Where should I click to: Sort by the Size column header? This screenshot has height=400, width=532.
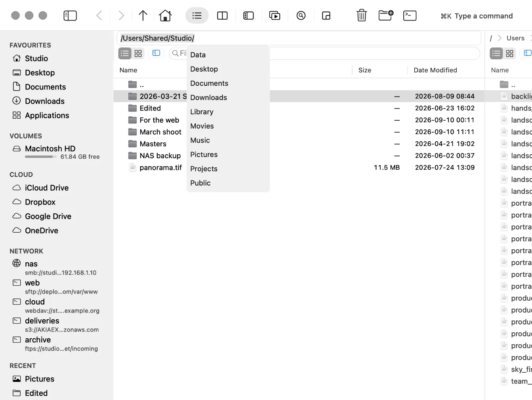364,70
